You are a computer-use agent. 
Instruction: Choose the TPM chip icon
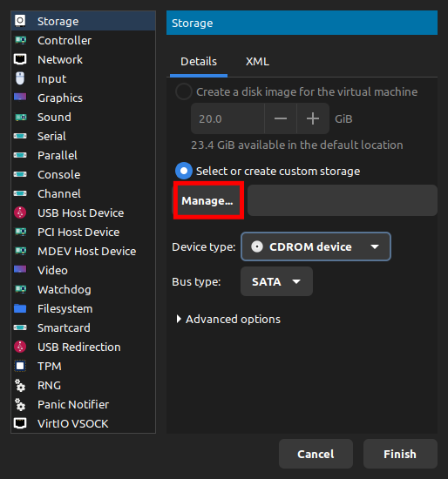(20, 366)
